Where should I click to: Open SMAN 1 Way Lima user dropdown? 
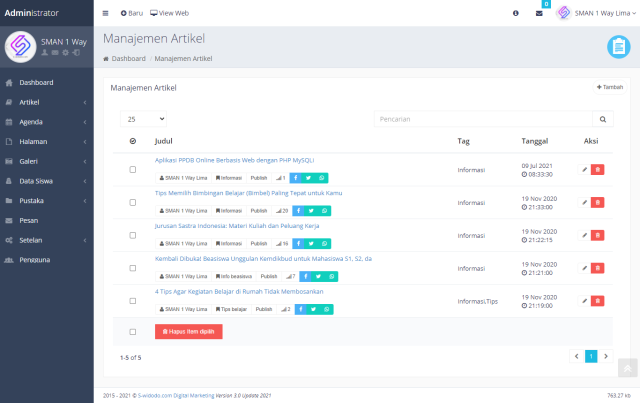coord(593,13)
